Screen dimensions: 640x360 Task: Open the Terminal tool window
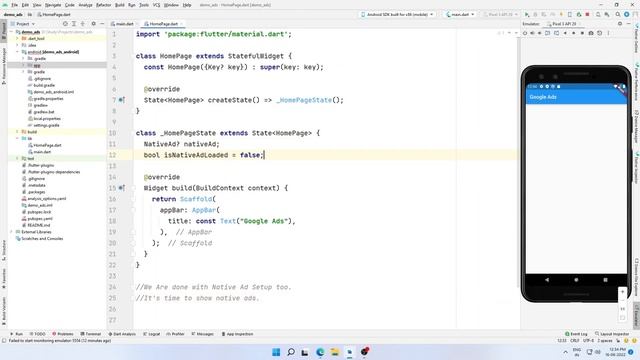91,334
